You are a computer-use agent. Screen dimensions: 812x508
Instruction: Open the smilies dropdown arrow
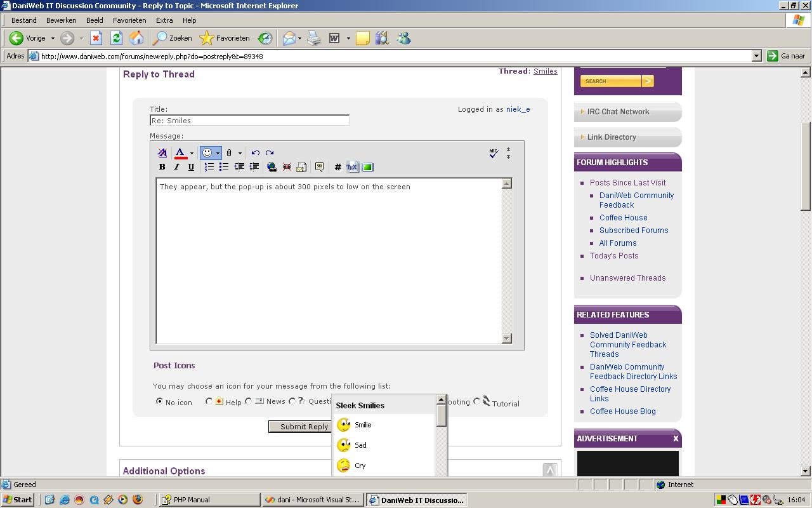click(218, 153)
